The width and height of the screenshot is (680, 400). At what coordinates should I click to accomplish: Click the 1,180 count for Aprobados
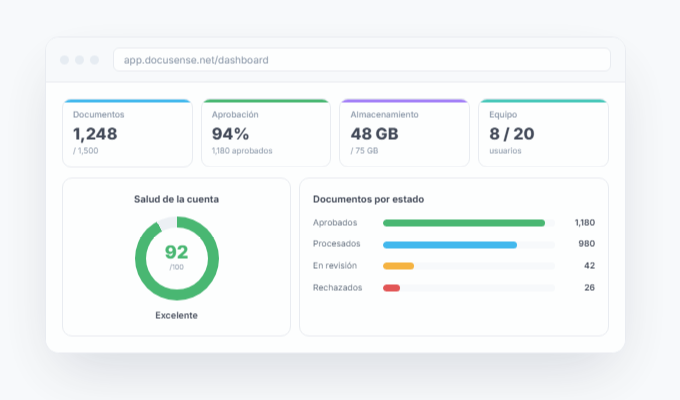(x=585, y=223)
